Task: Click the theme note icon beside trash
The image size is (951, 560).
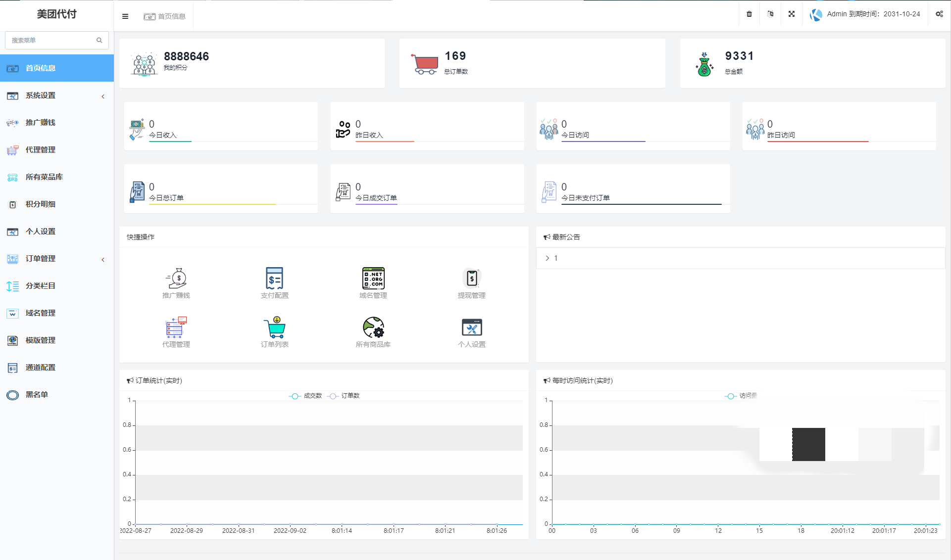Action: 770,14
